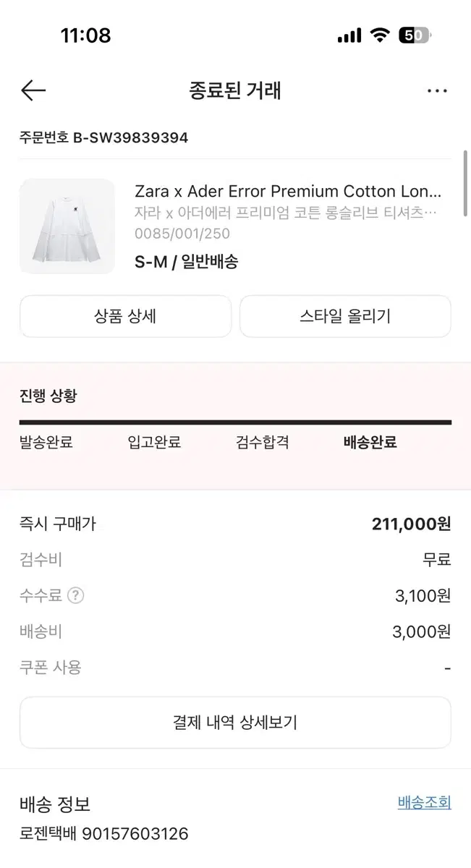Tap the back arrow to exit
The width and height of the screenshot is (471, 868).
point(32,90)
